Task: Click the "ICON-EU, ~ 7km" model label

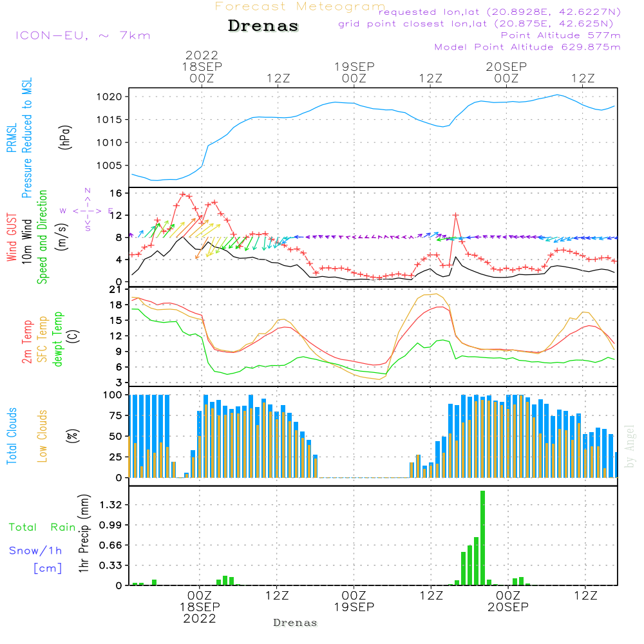Action: pyautogui.click(x=83, y=35)
